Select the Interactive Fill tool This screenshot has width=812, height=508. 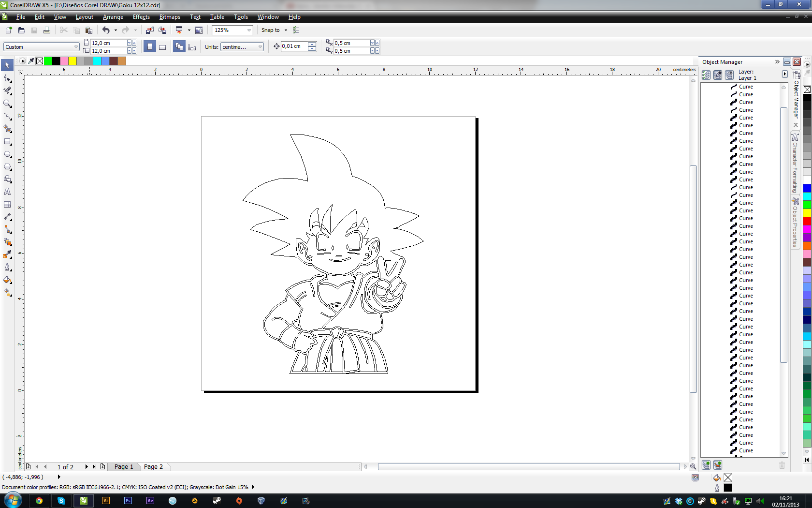coord(7,293)
